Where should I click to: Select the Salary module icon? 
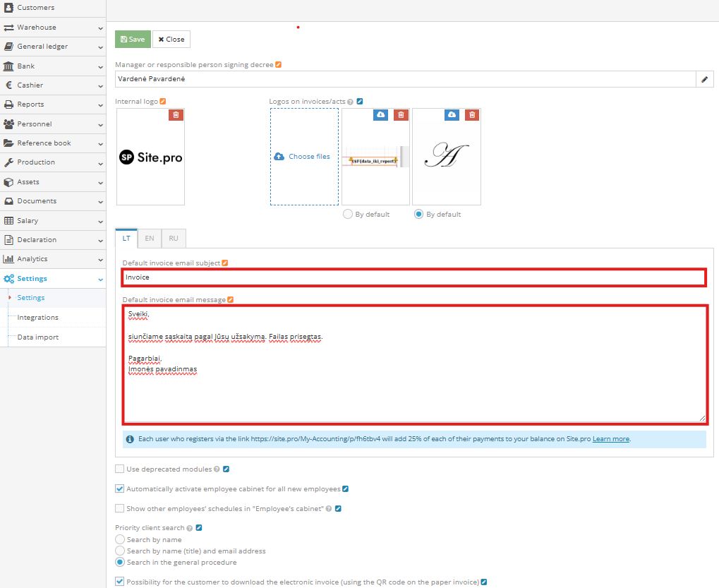(x=10, y=220)
